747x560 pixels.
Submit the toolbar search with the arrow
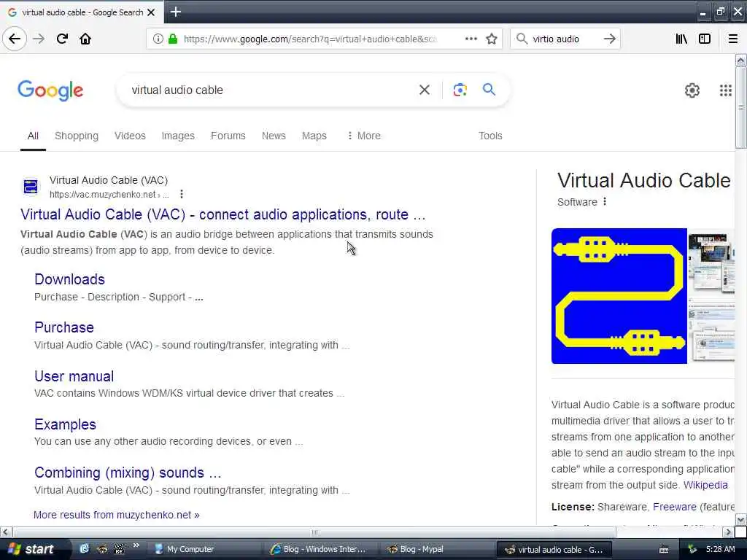[x=609, y=39]
